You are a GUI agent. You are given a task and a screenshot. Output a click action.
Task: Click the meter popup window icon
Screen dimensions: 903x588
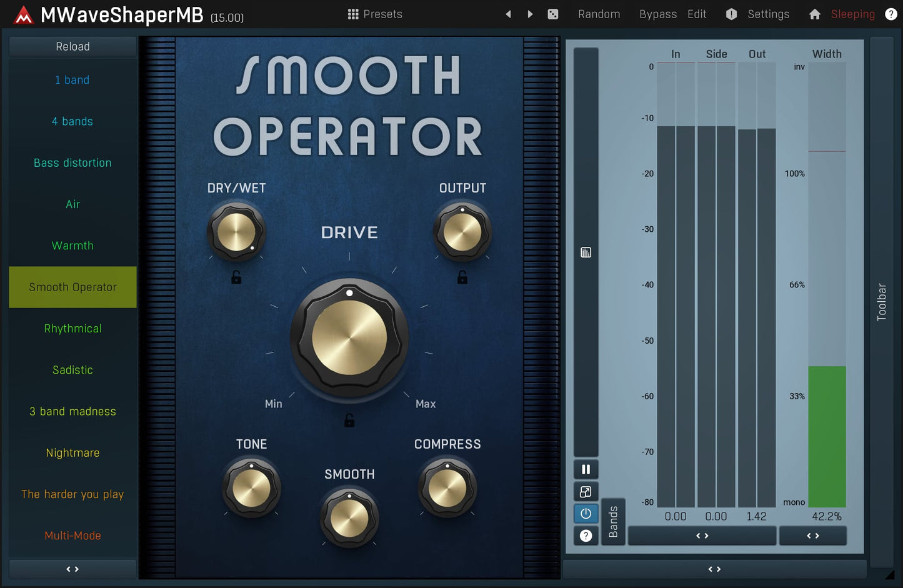[x=586, y=492]
